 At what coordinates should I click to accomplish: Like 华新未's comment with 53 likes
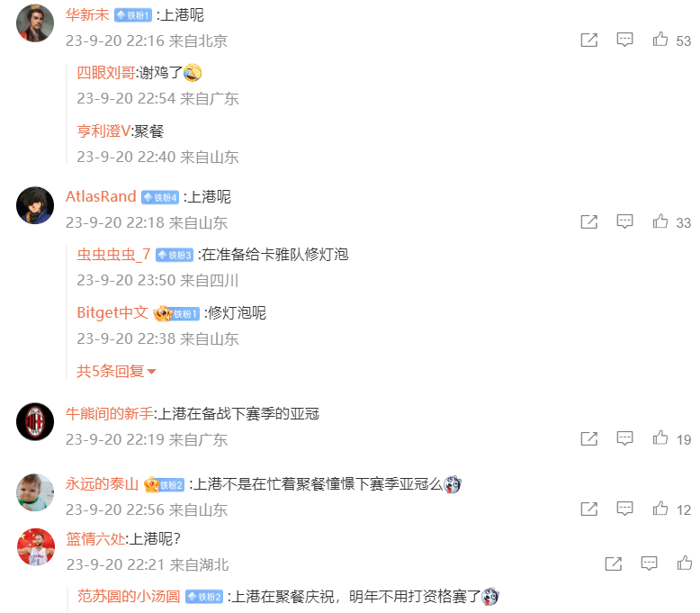tap(660, 40)
